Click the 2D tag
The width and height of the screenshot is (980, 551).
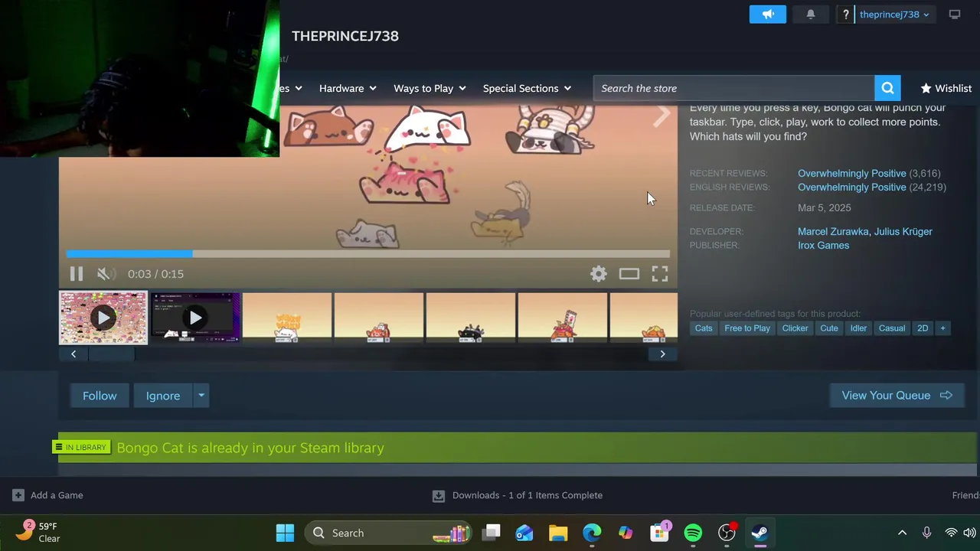[x=923, y=328]
